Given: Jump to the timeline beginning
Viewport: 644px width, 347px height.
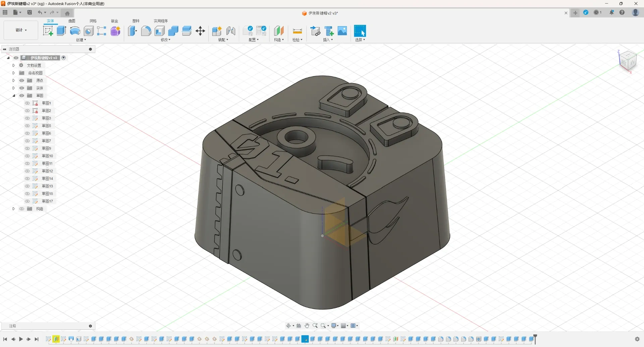Looking at the screenshot, I should [x=5, y=339].
